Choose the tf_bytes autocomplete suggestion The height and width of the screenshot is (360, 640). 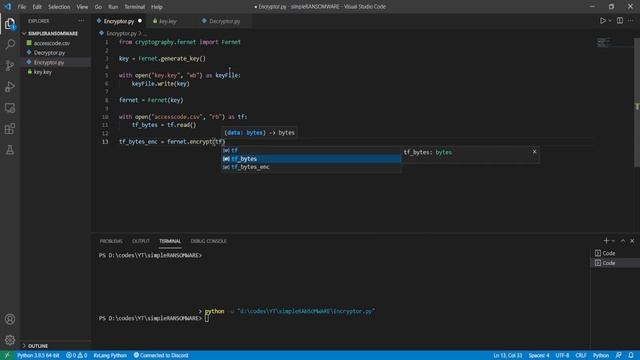click(311, 159)
